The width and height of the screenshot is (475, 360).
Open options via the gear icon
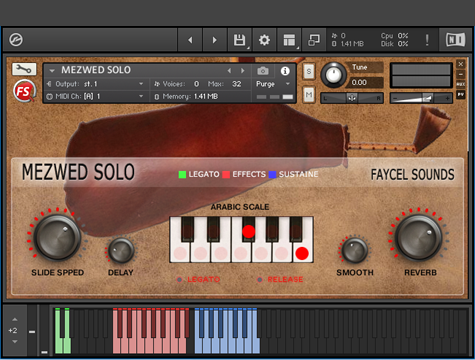point(264,40)
